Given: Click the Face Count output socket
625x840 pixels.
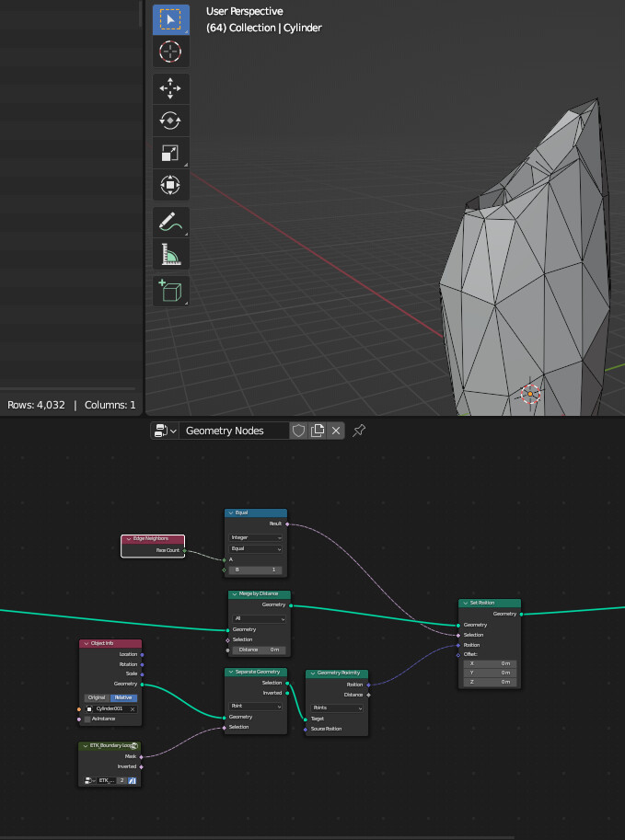Looking at the screenshot, I should [x=184, y=551].
